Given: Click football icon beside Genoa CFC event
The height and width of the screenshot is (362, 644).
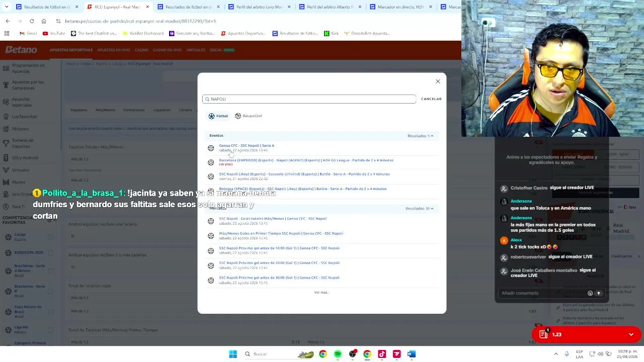Looking at the screenshot, I should pos(211,148).
